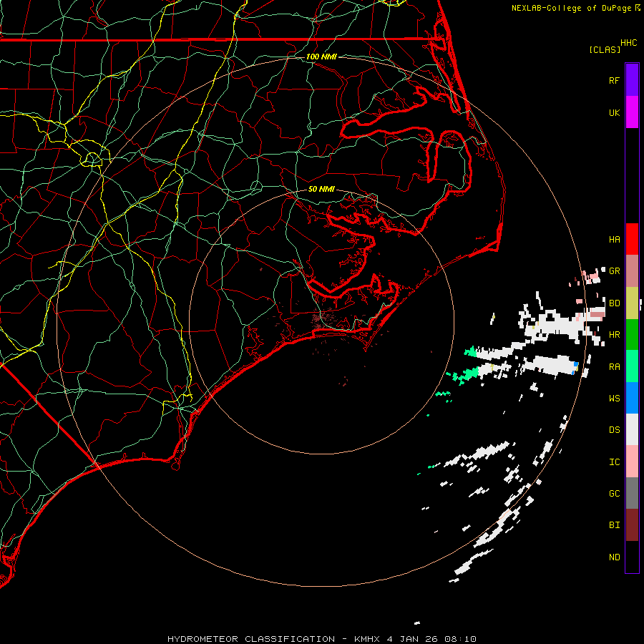This screenshot has width=644, height=644.
Task: Click the GC gray legend swatch
Action: pyautogui.click(x=632, y=493)
